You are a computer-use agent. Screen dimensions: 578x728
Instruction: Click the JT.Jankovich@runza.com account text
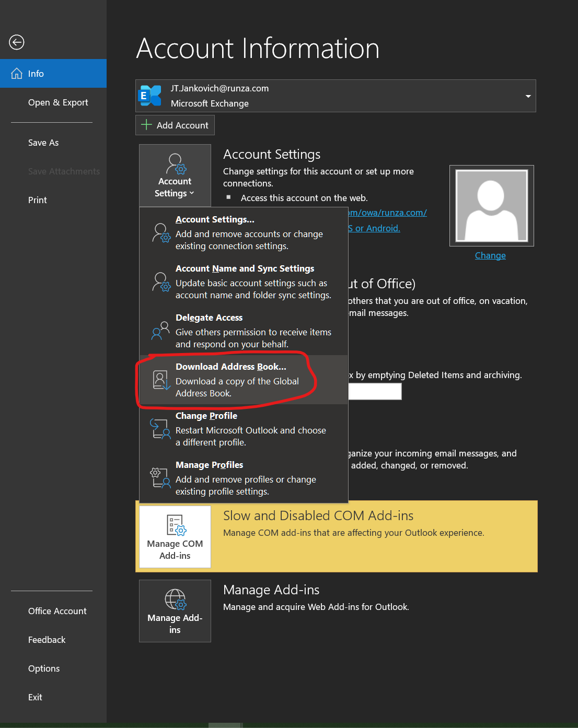[x=220, y=88]
